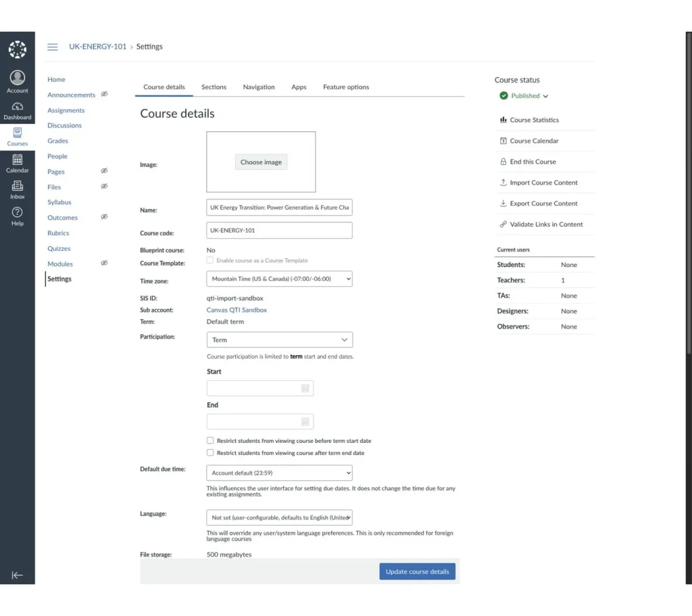692x616 pixels.
Task: Click hidden-eye icon next to Outcomes
Action: 104,217
